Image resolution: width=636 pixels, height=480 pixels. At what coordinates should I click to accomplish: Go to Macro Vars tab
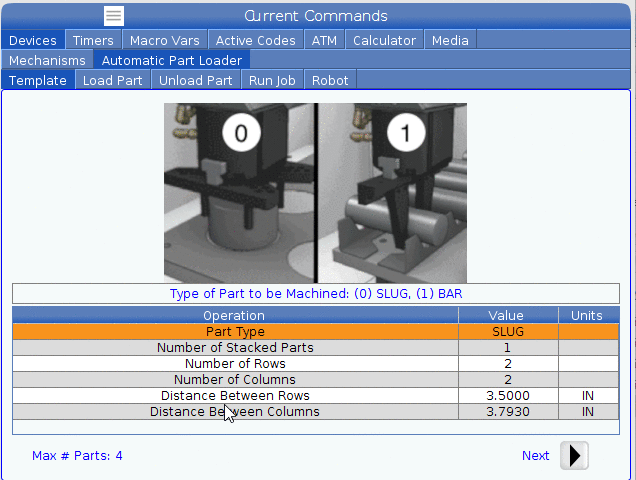[165, 40]
